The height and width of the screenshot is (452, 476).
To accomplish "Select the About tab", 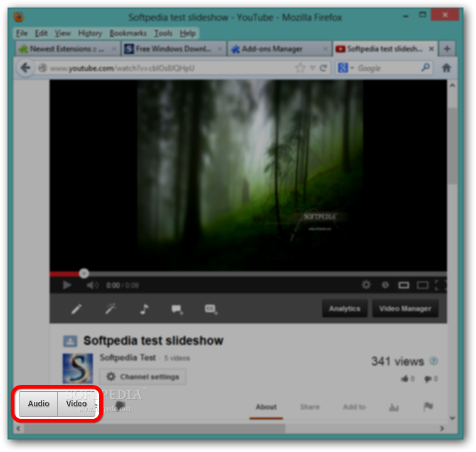I will pyautogui.click(x=266, y=407).
